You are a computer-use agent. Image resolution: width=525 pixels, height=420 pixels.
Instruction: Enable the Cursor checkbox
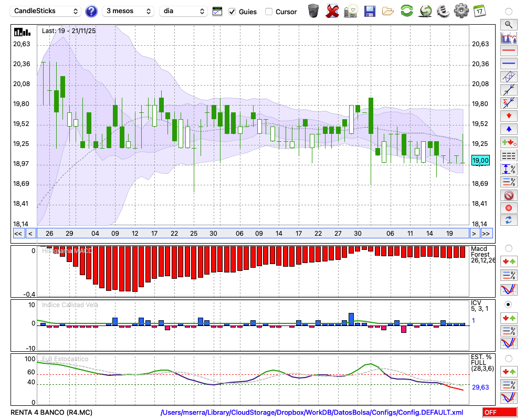click(x=269, y=12)
